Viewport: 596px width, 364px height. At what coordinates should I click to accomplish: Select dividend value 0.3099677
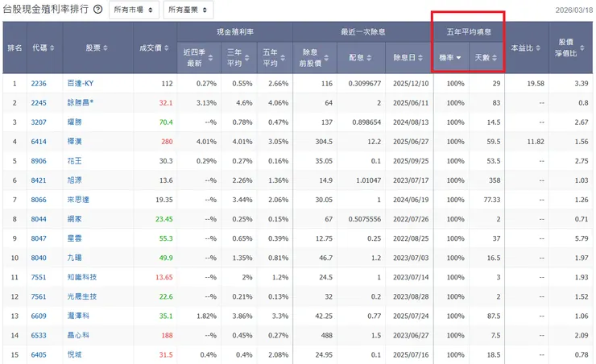[365, 84]
